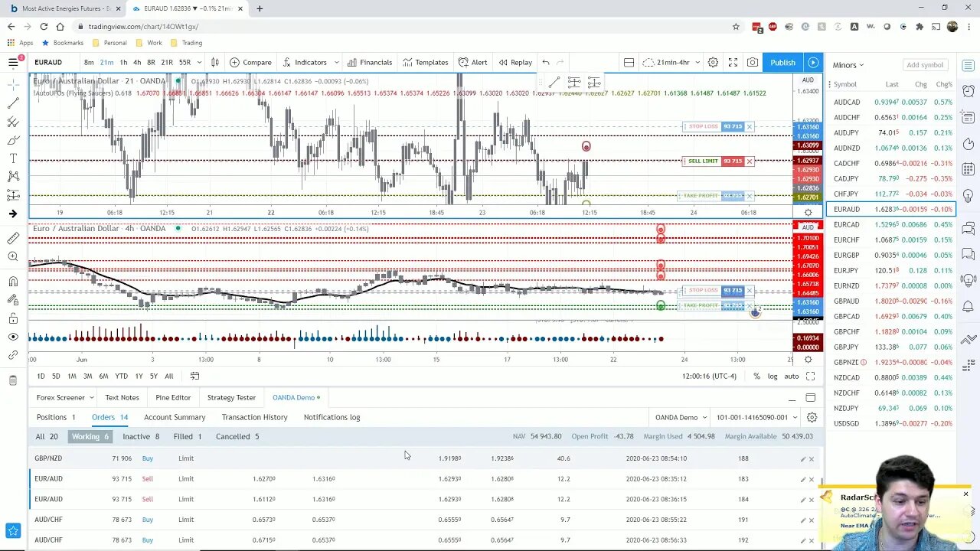Toggle log scale on the price axis
Screen dimensions: 980x551
click(x=773, y=376)
